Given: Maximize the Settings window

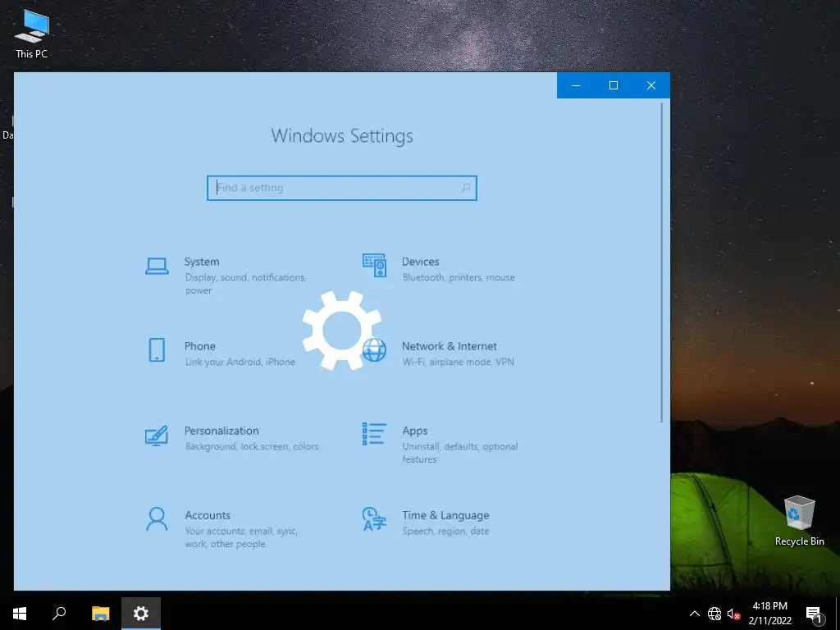Looking at the screenshot, I should pos(614,85).
